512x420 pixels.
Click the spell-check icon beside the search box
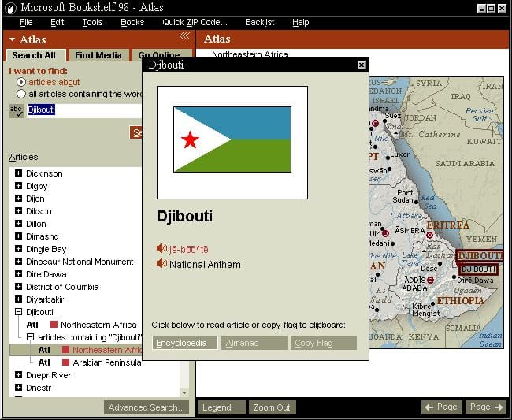(16, 111)
